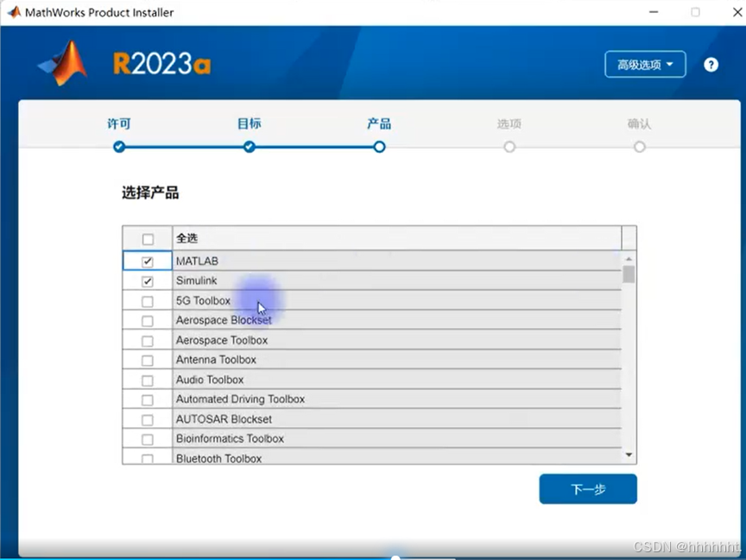746x560 pixels.
Task: Check the Bluetooth Toolbox checkbox
Action: tap(148, 458)
